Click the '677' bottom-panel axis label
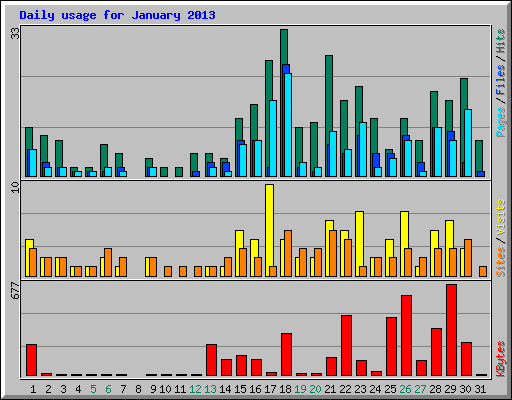Viewport: 512px width, 400px height. pyautogui.click(x=15, y=290)
